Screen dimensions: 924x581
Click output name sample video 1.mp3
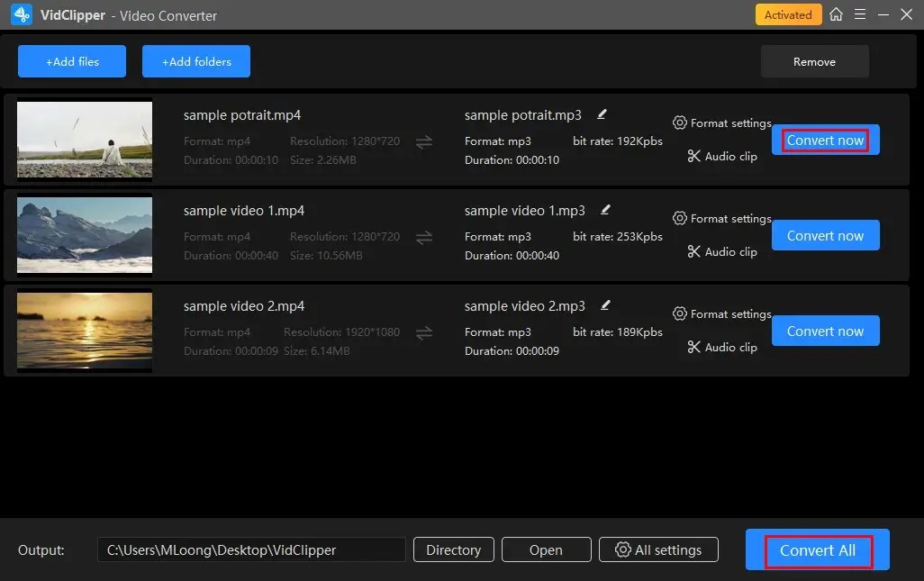524,211
